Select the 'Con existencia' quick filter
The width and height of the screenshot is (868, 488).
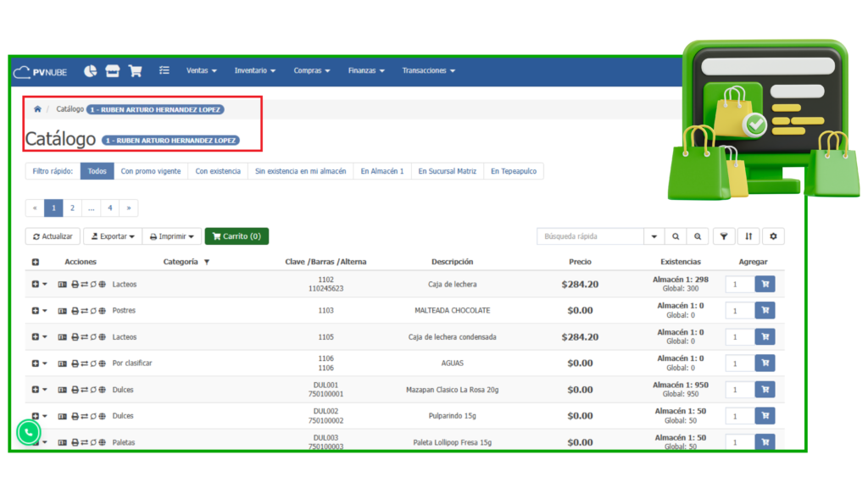pyautogui.click(x=218, y=171)
